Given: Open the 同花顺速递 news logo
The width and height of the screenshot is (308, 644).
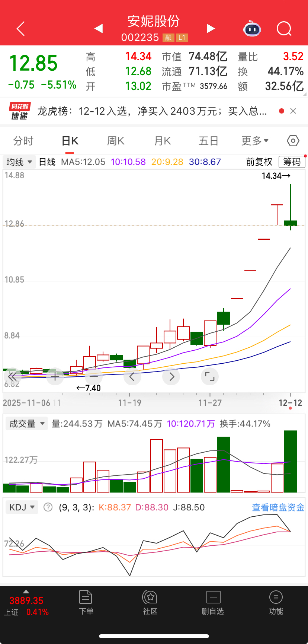Looking at the screenshot, I should click(x=19, y=111).
